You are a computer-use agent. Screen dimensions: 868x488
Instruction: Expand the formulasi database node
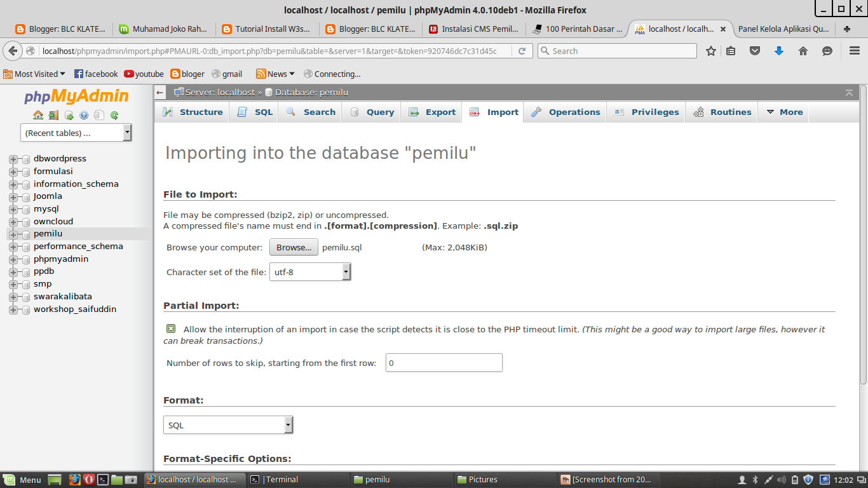point(13,172)
